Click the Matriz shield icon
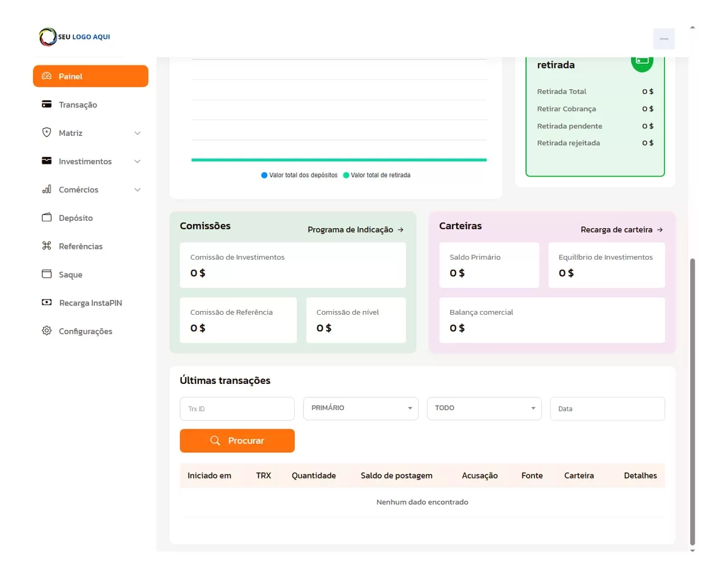Screen dimensions: 728x578 [x=47, y=132]
